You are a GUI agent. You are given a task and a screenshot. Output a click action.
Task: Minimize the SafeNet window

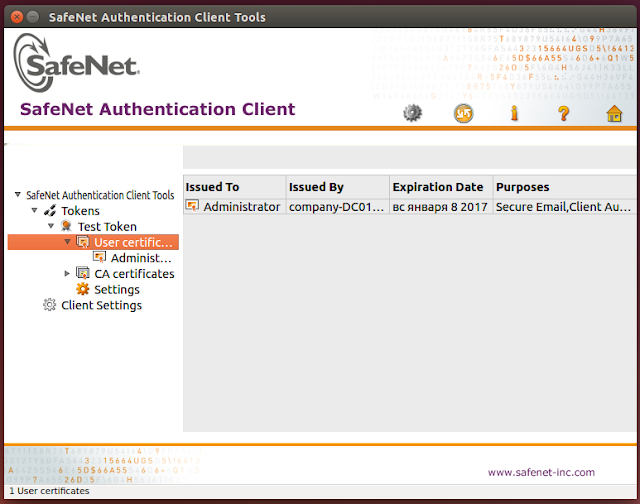tap(33, 17)
